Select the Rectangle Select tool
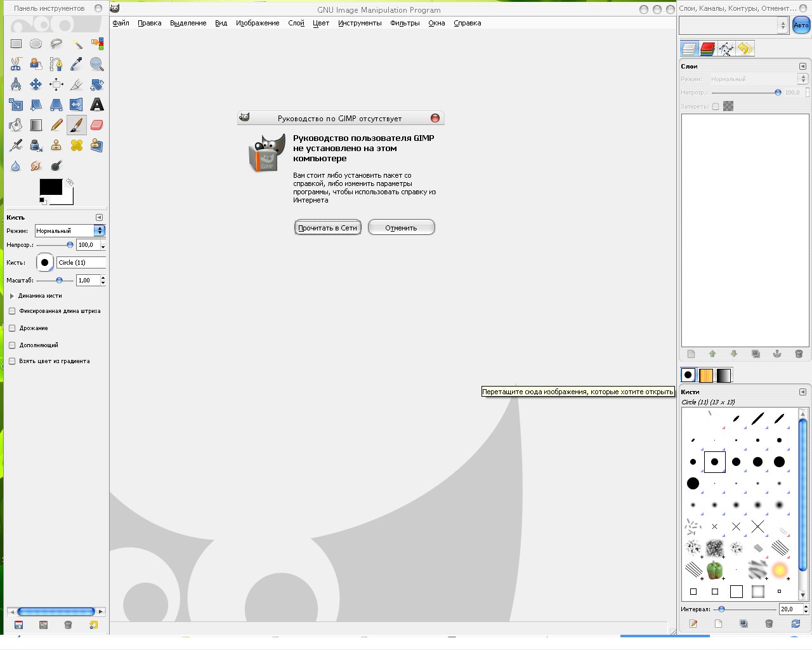The width and height of the screenshot is (812, 650). (16, 44)
